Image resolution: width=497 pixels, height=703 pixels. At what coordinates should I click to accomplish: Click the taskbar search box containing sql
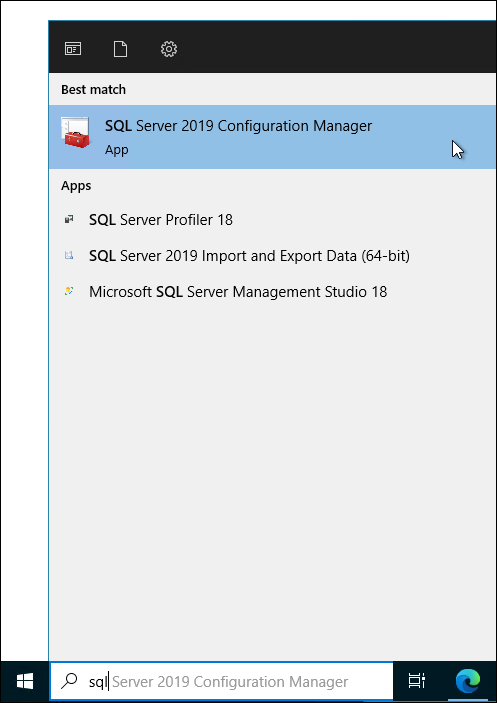click(221, 682)
